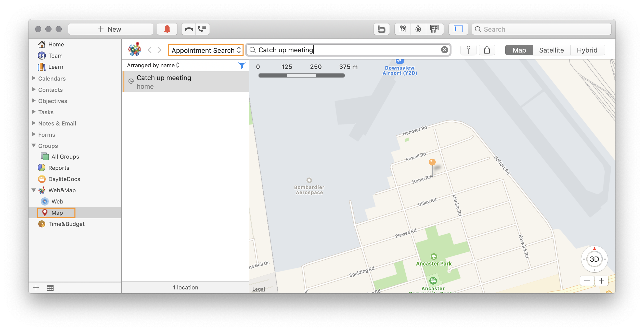This screenshot has height=331, width=644.
Task: Open Time&Budget in the sidebar
Action: (61, 224)
